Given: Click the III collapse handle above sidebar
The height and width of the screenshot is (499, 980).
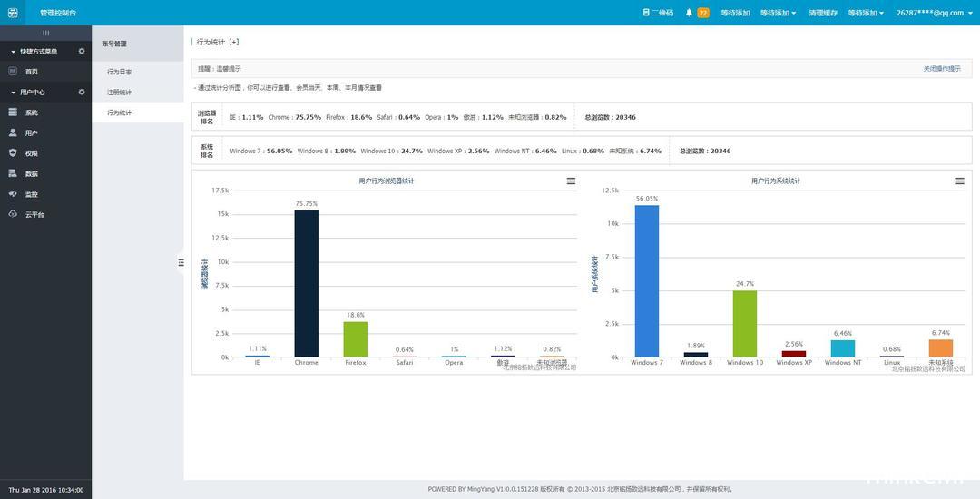Looking at the screenshot, I should click(x=45, y=33).
